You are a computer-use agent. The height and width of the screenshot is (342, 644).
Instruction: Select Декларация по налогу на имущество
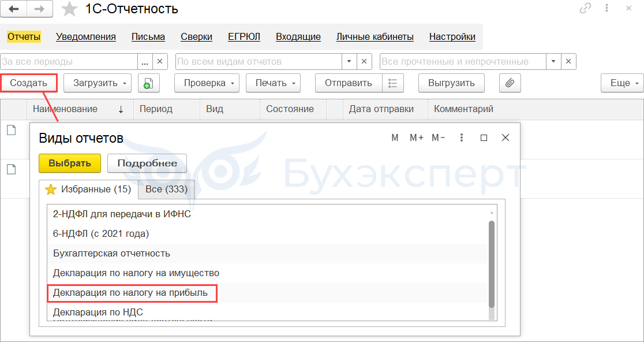267,273
